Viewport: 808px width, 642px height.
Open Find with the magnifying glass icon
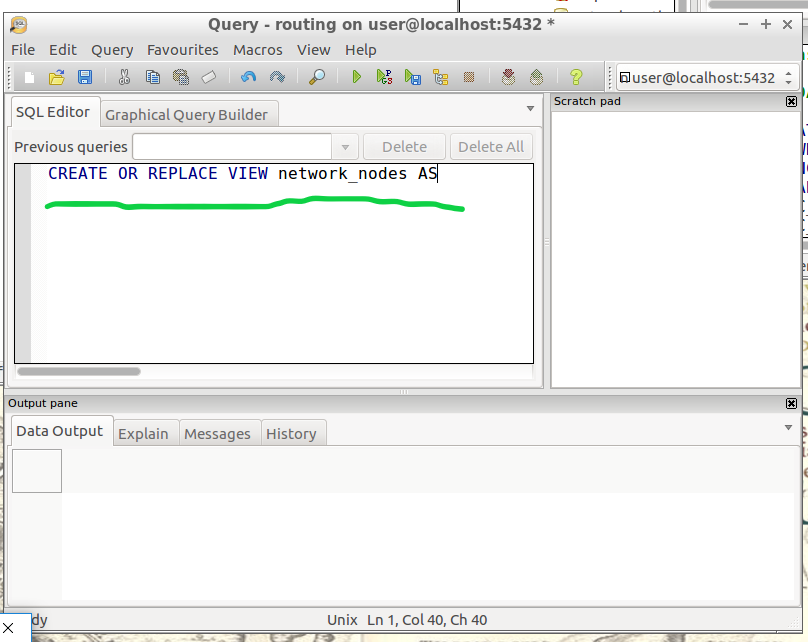coord(316,77)
